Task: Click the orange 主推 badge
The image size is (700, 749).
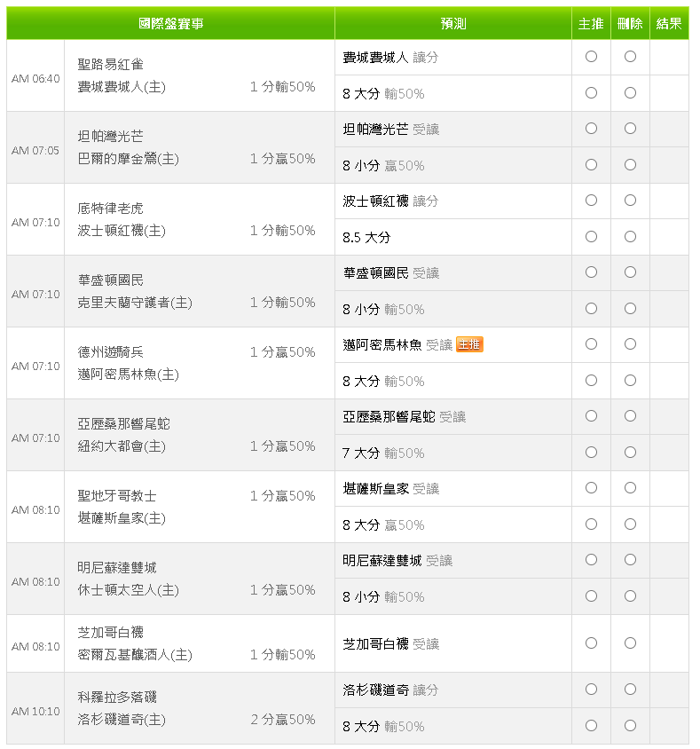Action: [469, 344]
